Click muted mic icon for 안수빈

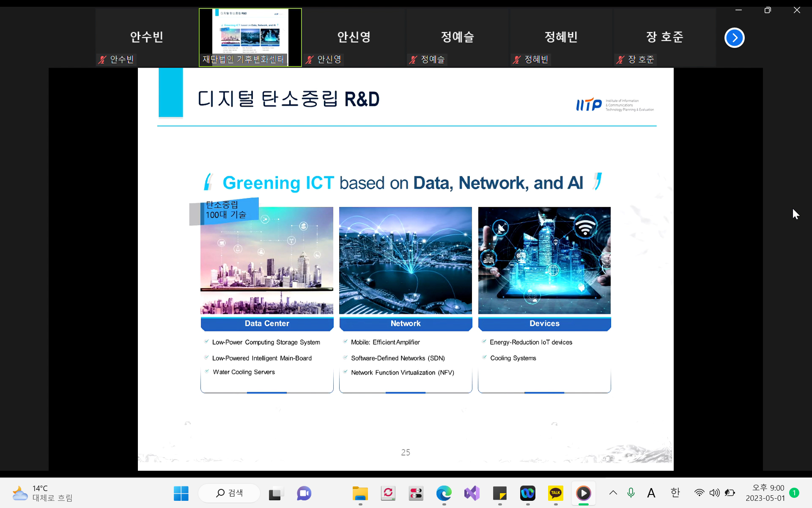click(102, 60)
